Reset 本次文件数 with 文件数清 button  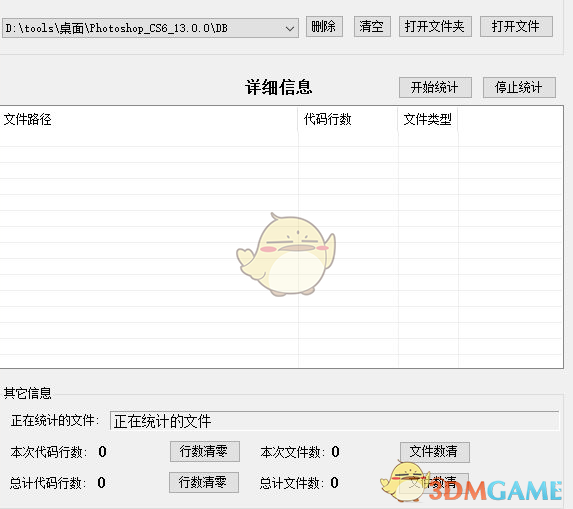pos(435,452)
